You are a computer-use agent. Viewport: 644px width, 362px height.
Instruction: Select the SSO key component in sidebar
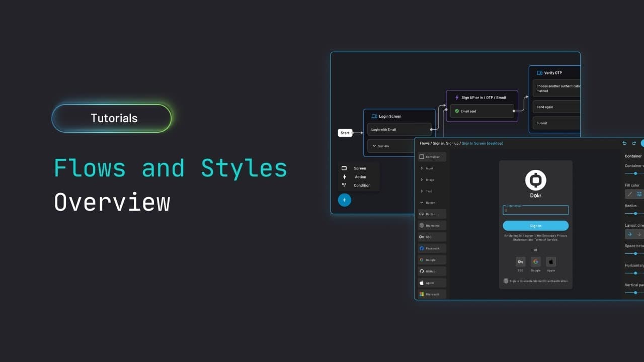432,237
